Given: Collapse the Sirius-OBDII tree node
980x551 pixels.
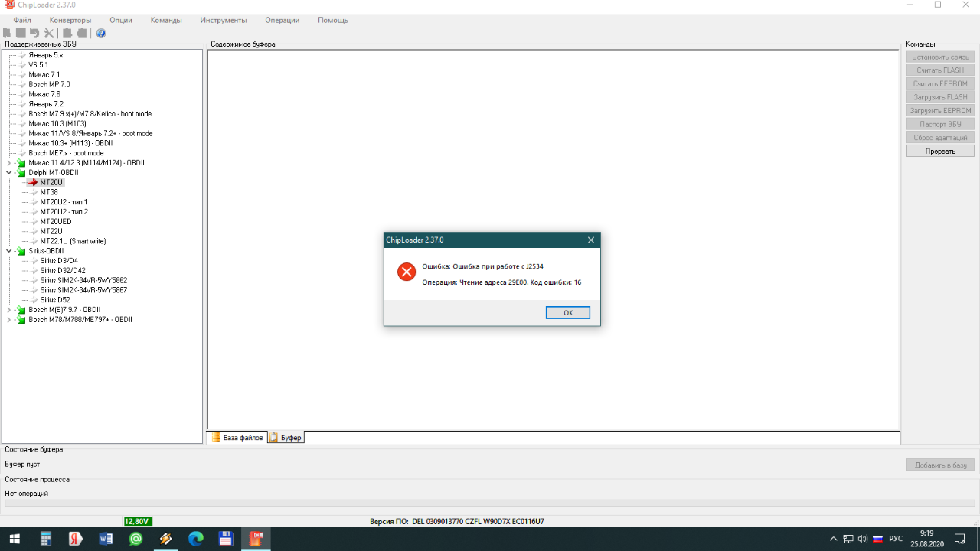Looking at the screenshot, I should (9, 251).
